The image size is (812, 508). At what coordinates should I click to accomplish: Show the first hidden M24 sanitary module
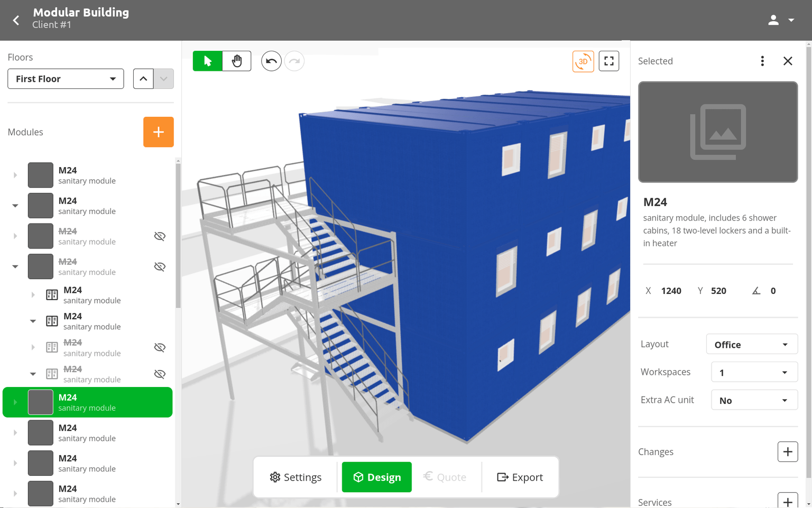[x=160, y=236]
